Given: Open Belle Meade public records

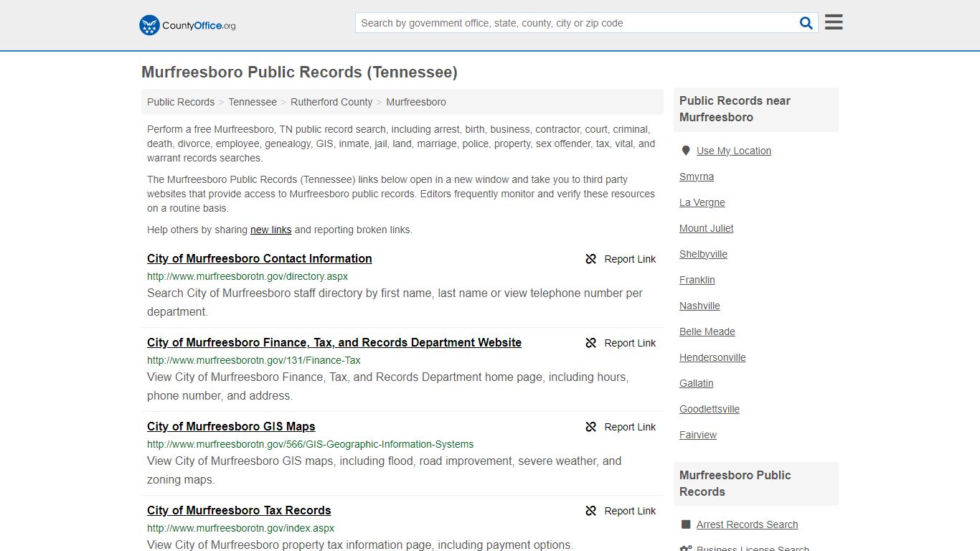Looking at the screenshot, I should click(707, 331).
